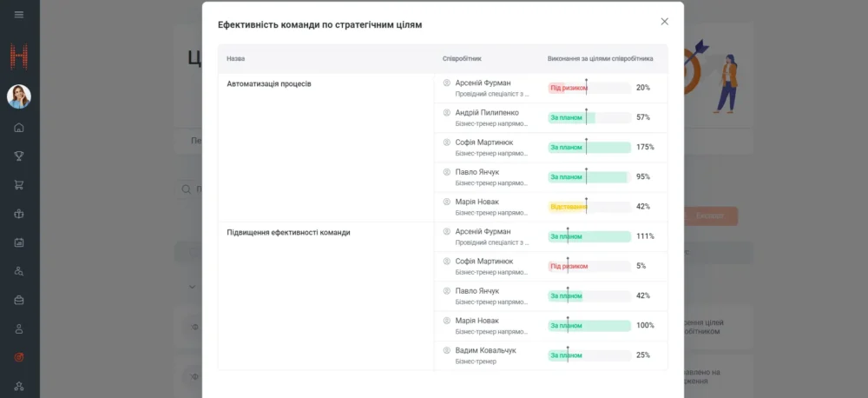Viewport: 868px width, 398px height.
Task: Select the Підвищення ефективності команди goal name
Action: coord(288,233)
